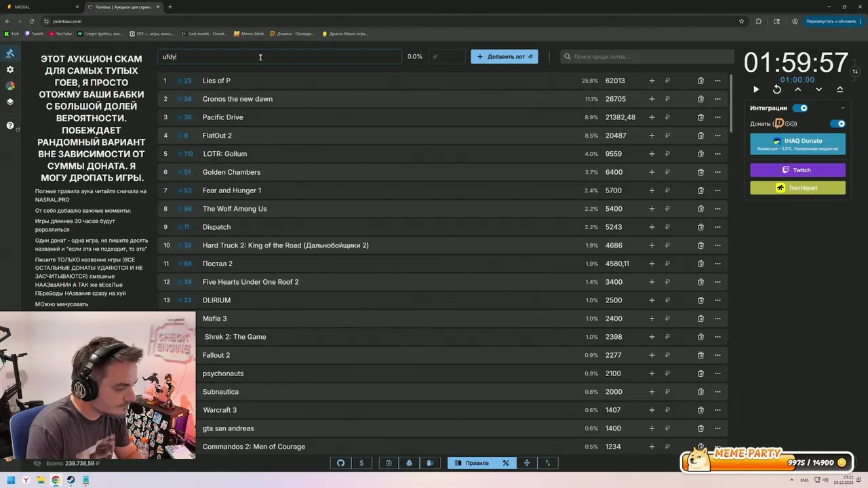Click the clear lots trash icon

coord(430,463)
